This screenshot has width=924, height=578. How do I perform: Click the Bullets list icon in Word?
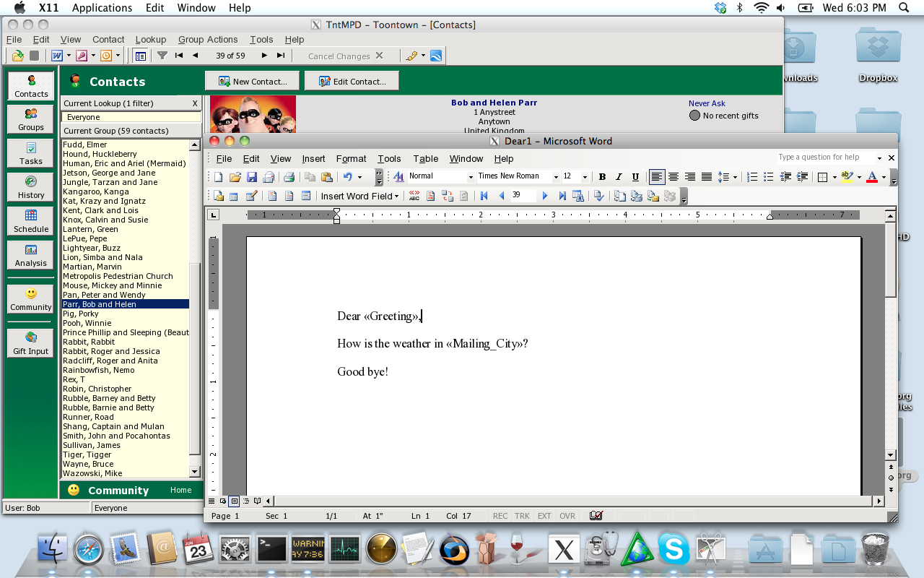click(769, 177)
